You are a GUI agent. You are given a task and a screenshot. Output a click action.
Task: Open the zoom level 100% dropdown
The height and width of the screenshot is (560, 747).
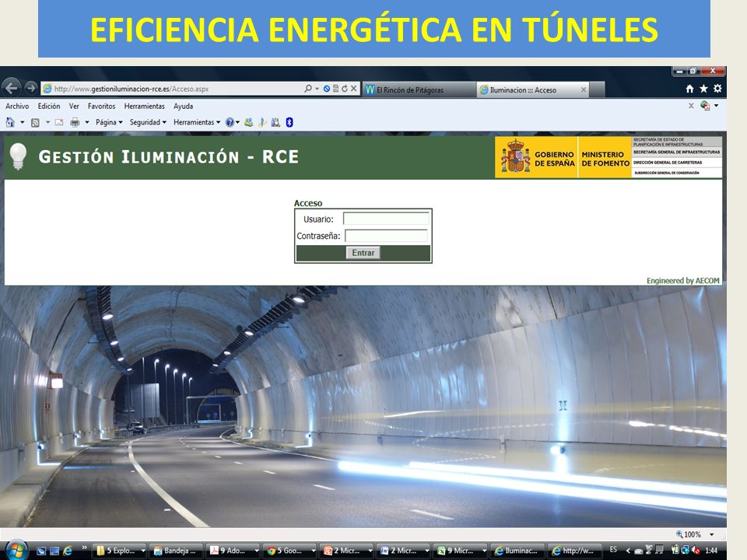pos(711,535)
